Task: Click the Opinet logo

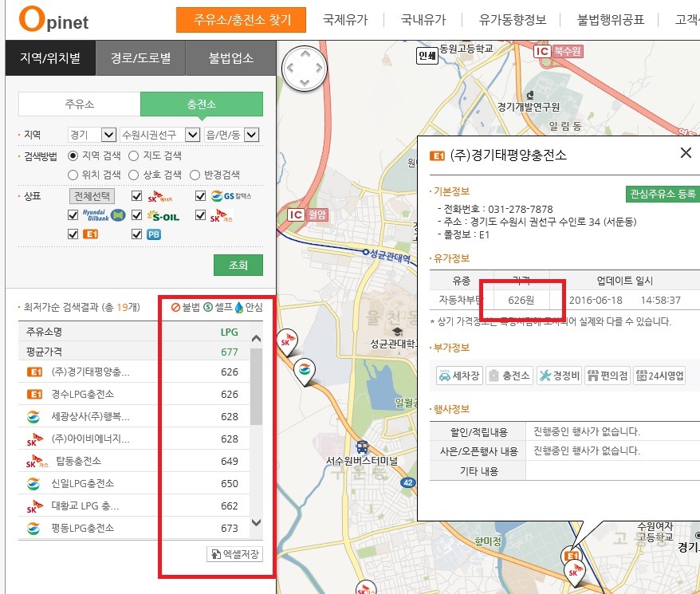Action: pos(53,19)
